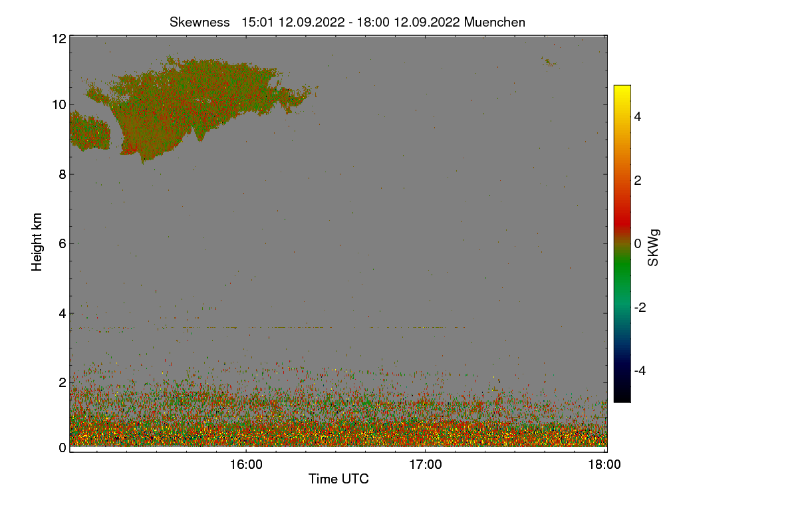Click the 4 km height tick label

click(x=63, y=313)
